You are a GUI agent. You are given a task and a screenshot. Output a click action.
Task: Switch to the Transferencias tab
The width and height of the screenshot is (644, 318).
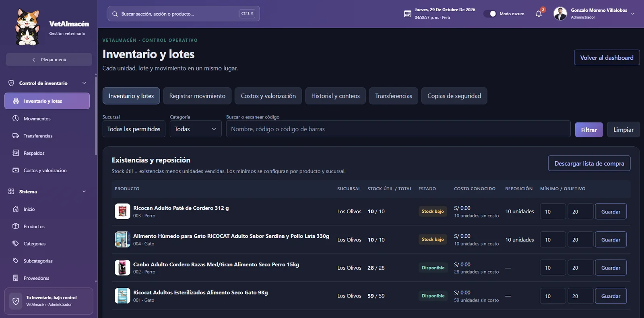coord(394,96)
